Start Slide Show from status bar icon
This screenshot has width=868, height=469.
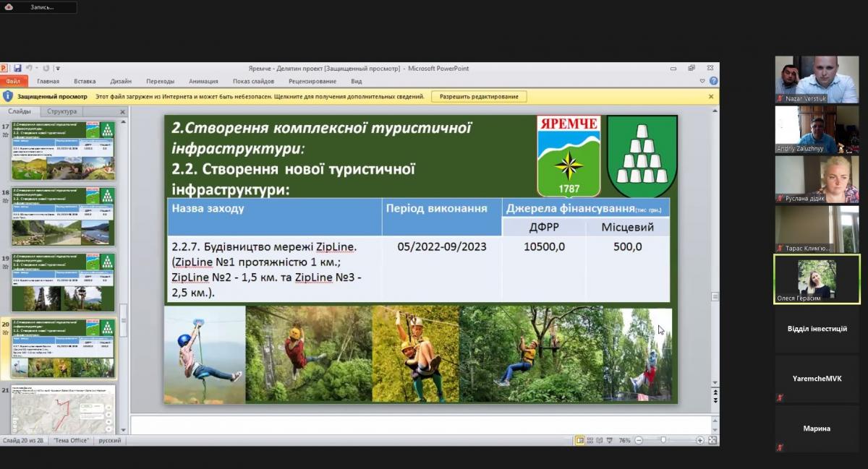tap(610, 440)
